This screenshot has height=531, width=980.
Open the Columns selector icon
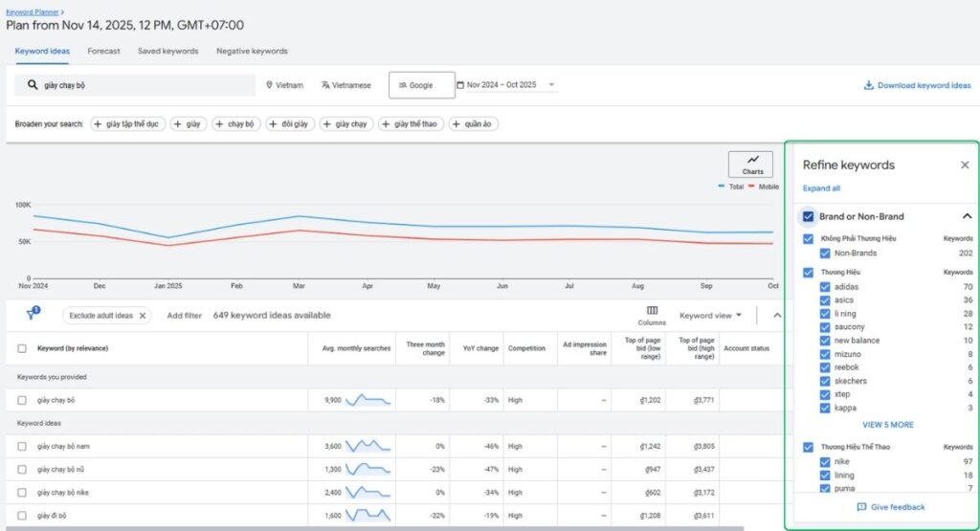[652, 310]
